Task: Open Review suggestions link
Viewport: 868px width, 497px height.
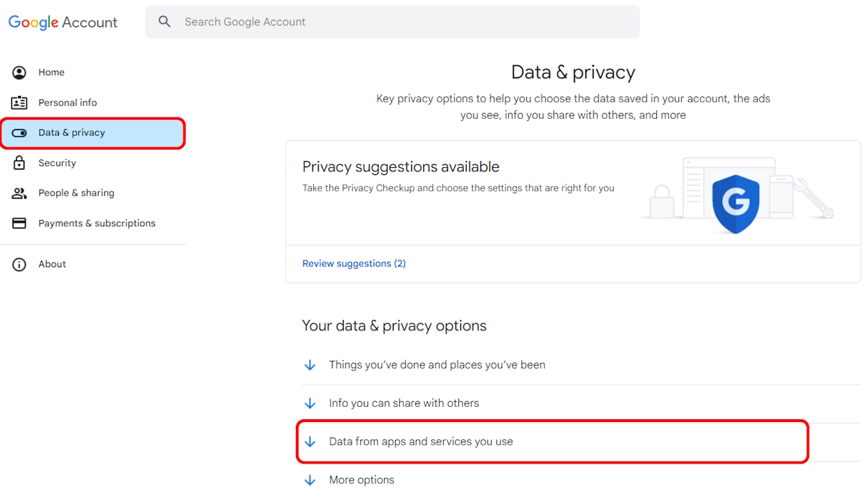Action: click(354, 263)
